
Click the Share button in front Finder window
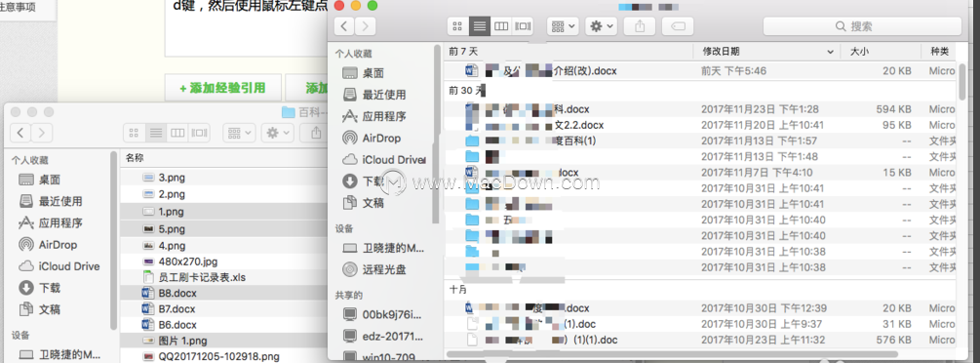[x=640, y=25]
